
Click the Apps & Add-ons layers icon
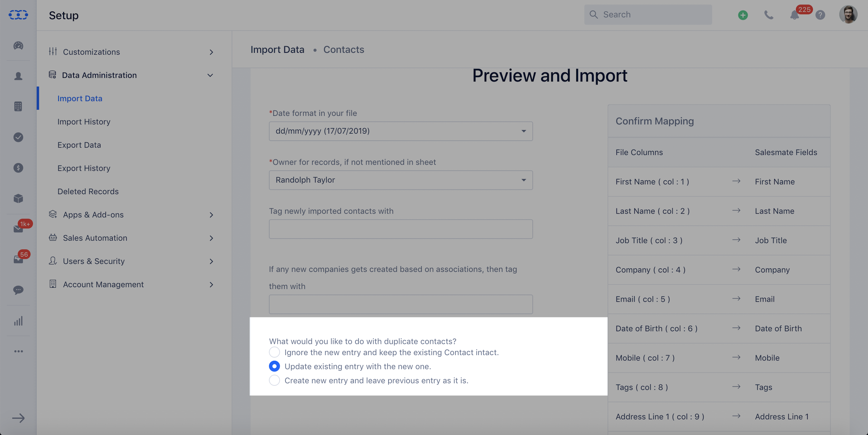pyautogui.click(x=53, y=214)
